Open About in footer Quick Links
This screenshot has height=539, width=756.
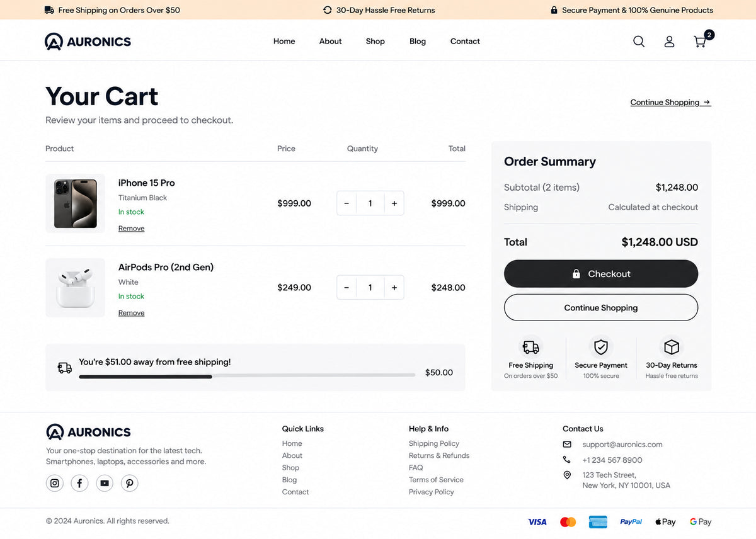point(292,455)
